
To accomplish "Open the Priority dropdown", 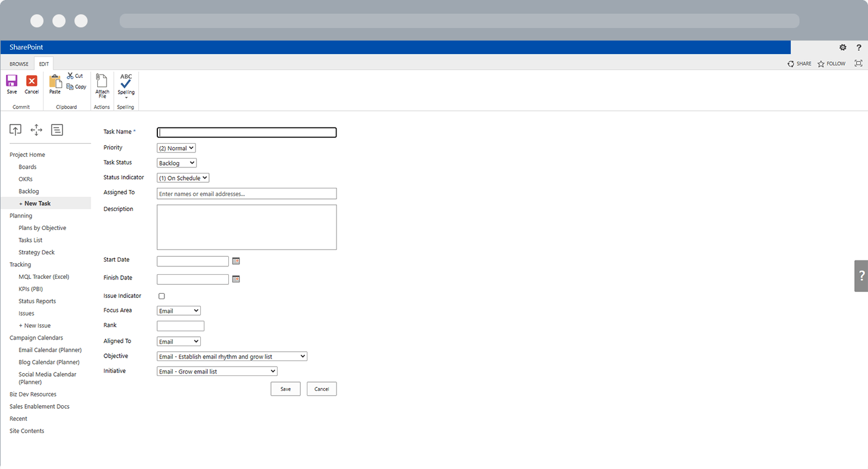I will point(176,148).
